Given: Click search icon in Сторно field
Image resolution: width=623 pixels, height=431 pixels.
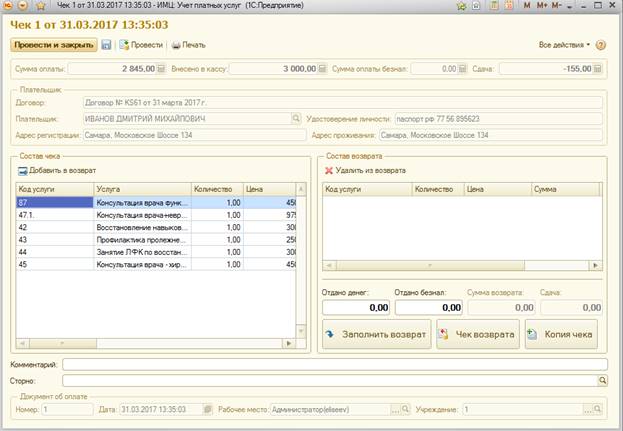Looking at the screenshot, I should point(602,381).
